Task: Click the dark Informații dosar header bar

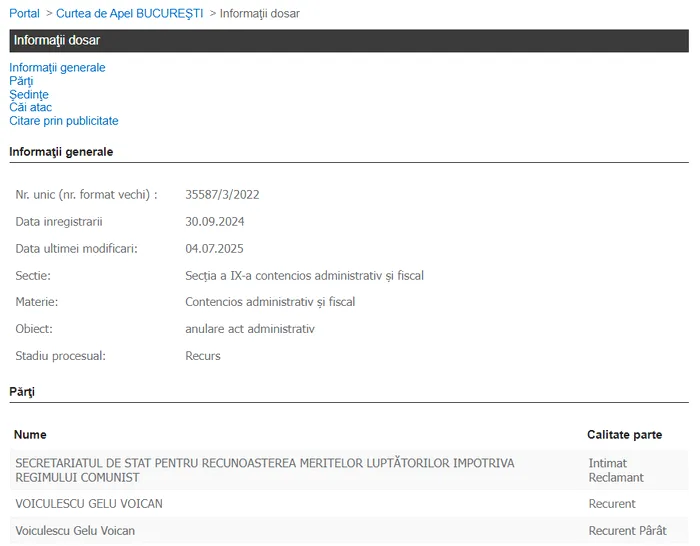Action: (x=349, y=41)
